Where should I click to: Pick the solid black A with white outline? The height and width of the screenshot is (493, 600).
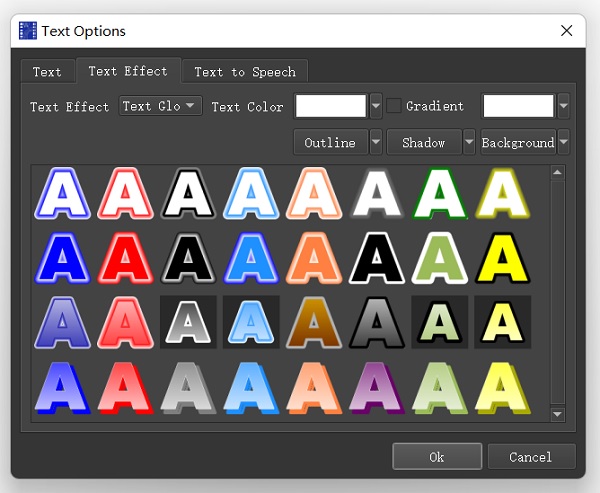pos(377,258)
